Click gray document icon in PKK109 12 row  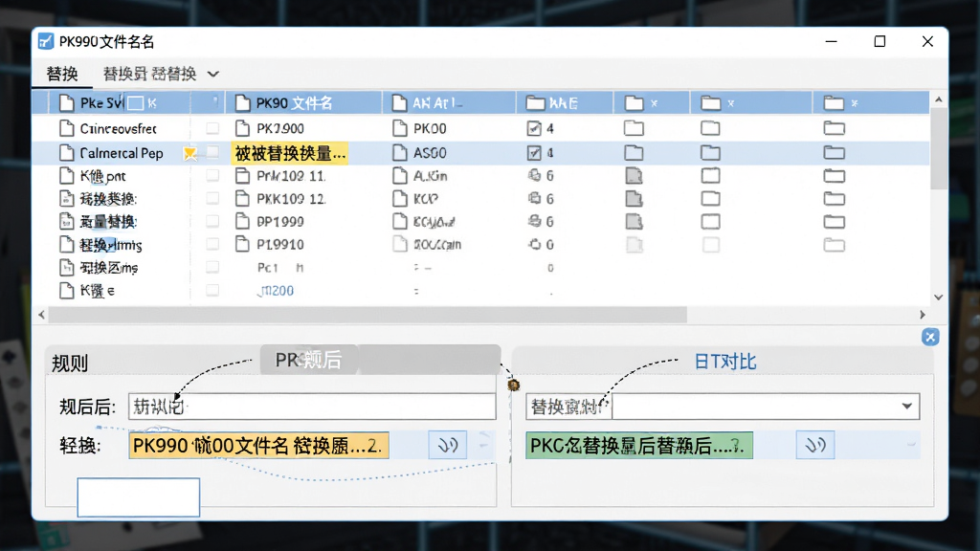(634, 199)
